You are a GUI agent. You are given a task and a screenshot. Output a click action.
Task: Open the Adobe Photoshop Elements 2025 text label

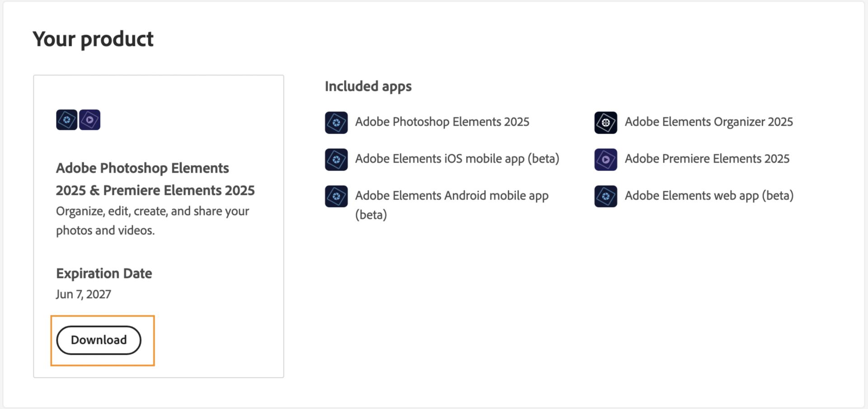[x=442, y=122]
